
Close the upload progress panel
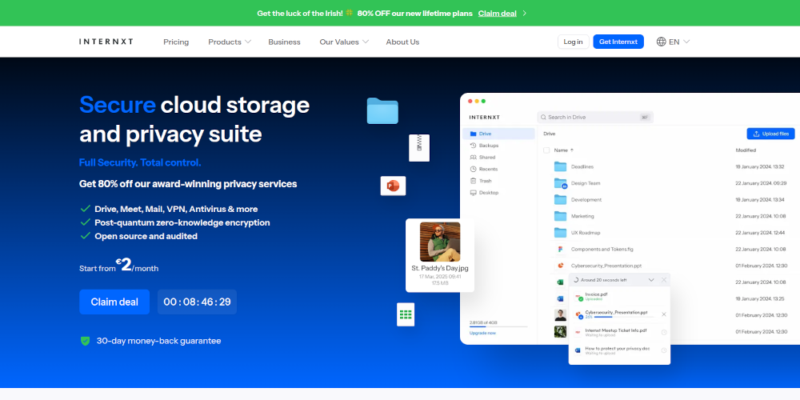pyautogui.click(x=664, y=280)
